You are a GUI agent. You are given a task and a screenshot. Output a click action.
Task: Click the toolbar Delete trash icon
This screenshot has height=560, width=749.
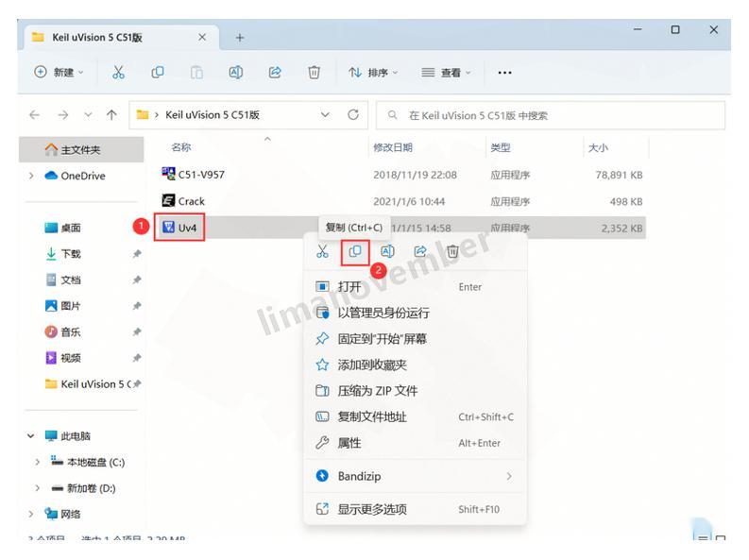(x=314, y=73)
